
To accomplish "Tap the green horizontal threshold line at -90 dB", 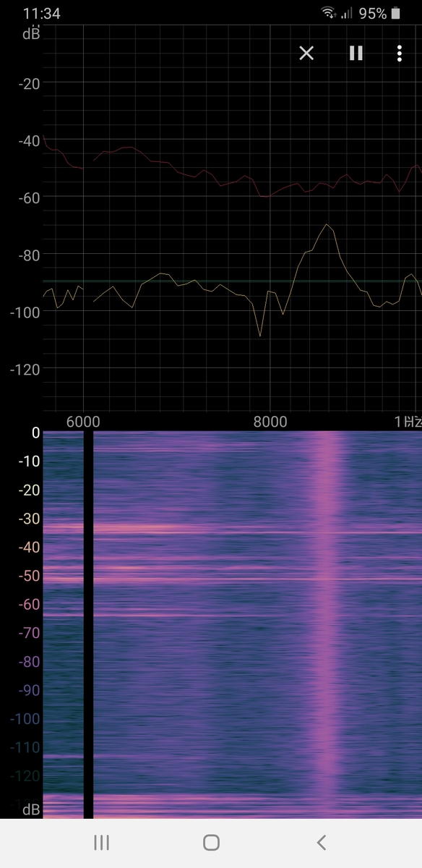I will [231, 281].
